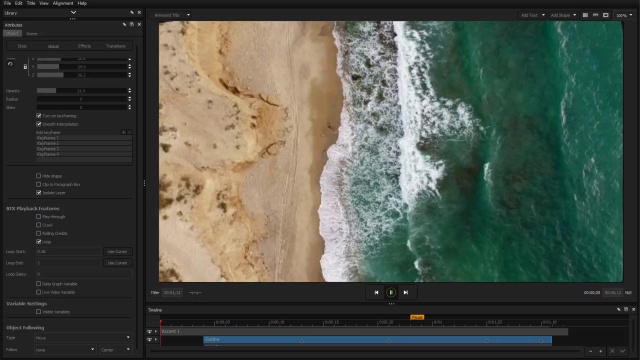This screenshot has height=360, width=640.
Task: Skip to the next frame
Action: coord(406,292)
